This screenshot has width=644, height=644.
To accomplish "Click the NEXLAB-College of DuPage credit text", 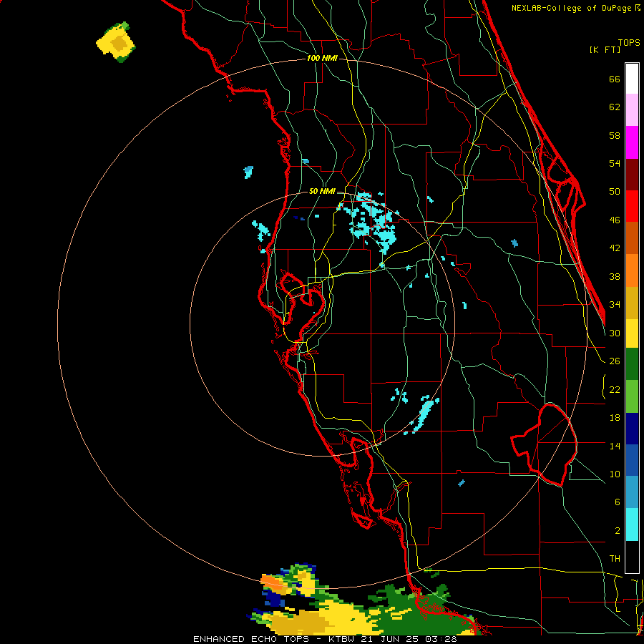I will point(572,8).
